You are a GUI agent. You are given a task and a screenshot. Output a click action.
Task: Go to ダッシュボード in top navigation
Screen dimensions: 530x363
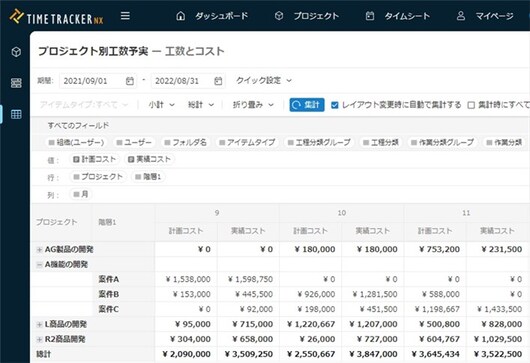[213, 16]
